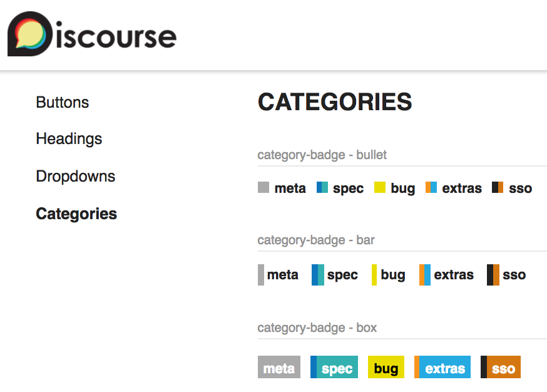Click the black-orange sso bullet square
Image resolution: width=547 pixels, height=392 pixels.
pyautogui.click(x=498, y=187)
